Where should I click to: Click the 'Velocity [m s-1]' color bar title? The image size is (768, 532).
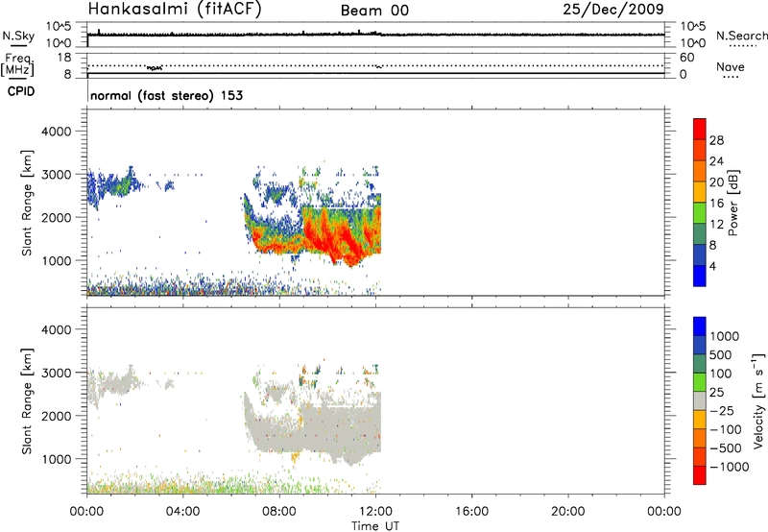tap(758, 400)
